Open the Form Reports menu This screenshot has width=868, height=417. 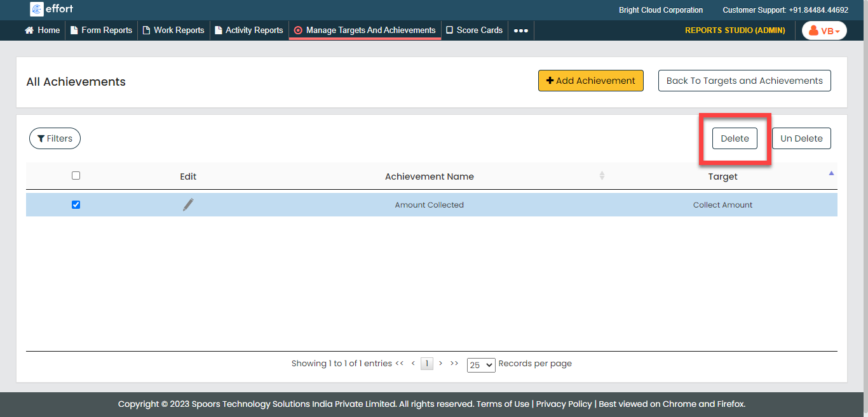pos(101,30)
